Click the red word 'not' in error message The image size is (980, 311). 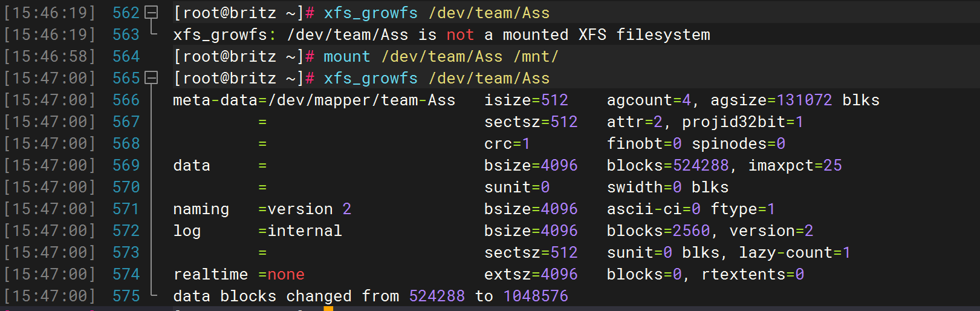460,34
